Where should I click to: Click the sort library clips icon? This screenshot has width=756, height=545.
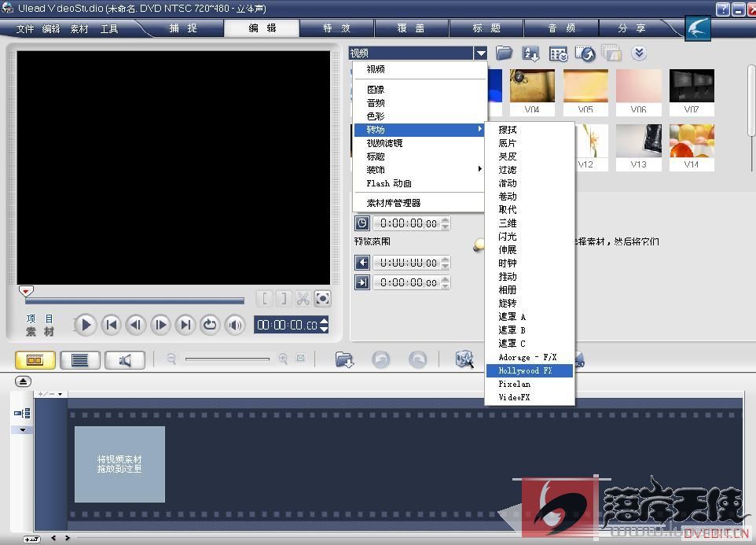530,53
